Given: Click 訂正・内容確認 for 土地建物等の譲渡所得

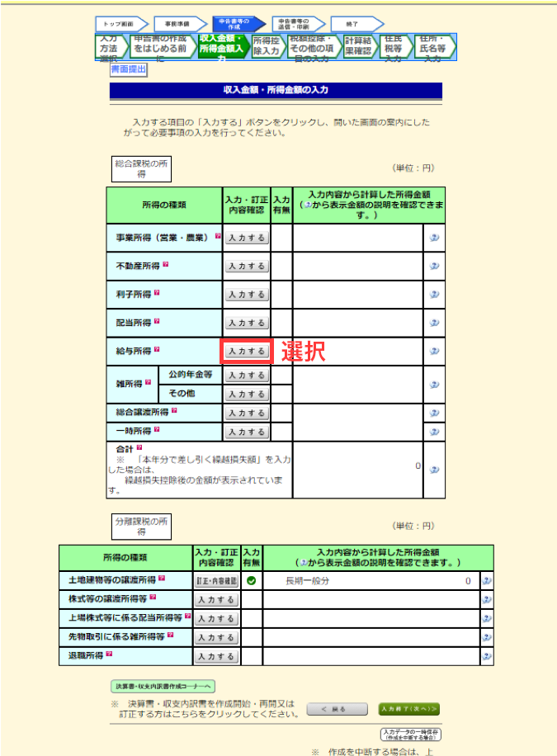Looking at the screenshot, I should point(216,581).
